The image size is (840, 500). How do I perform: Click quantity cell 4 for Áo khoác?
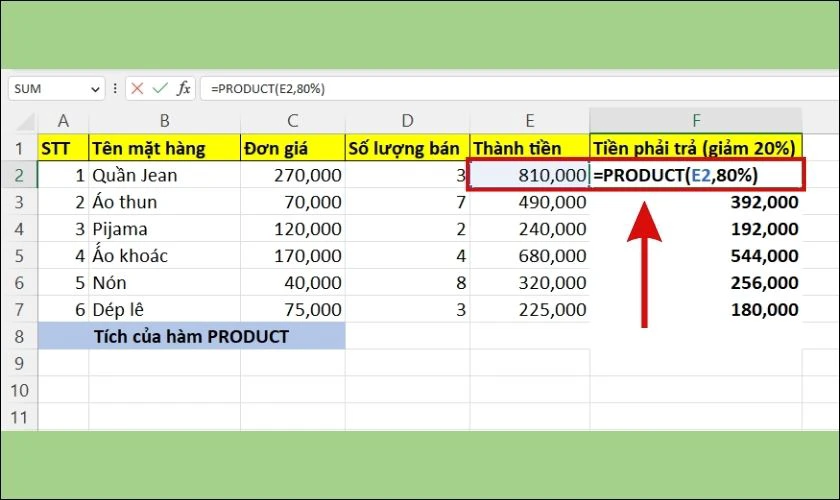[407, 256]
